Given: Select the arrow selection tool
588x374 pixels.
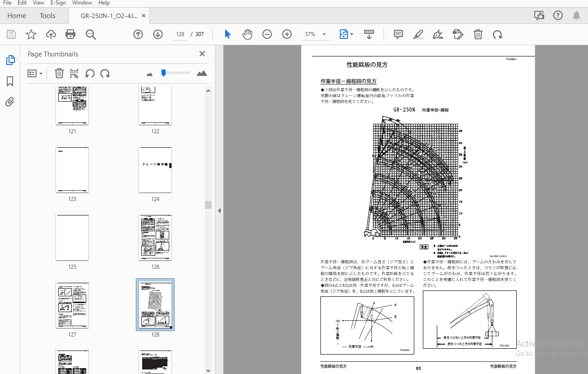Looking at the screenshot, I should [x=227, y=34].
